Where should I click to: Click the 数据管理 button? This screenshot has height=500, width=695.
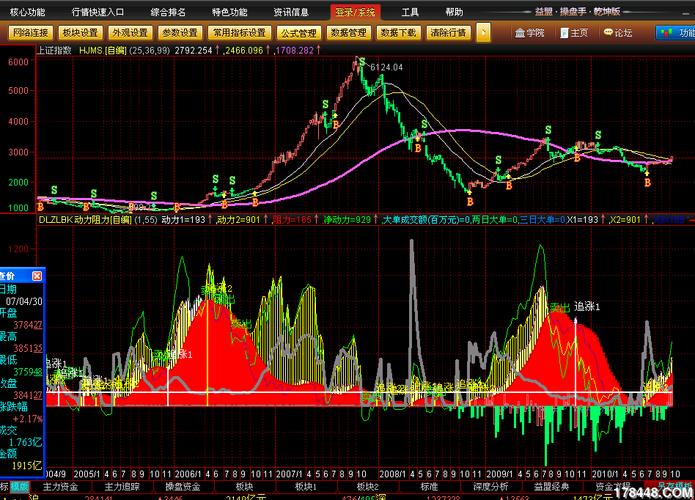tap(349, 33)
